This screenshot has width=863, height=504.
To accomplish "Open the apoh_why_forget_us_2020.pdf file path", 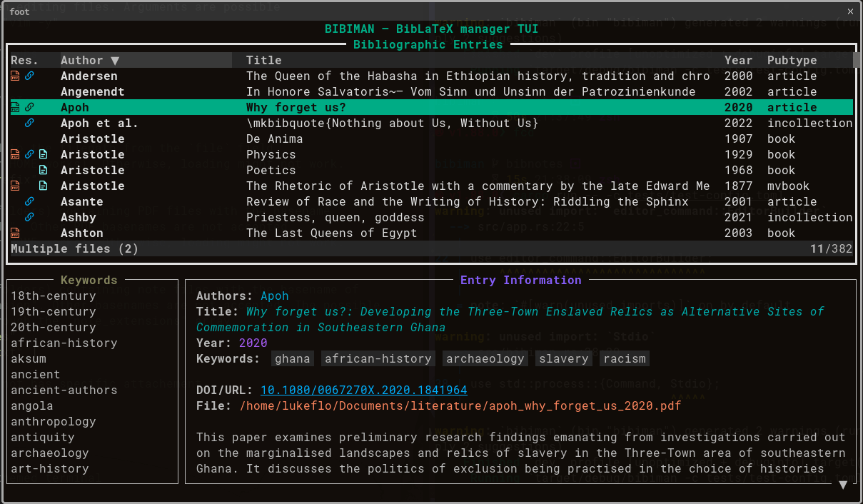I will click(460, 405).
